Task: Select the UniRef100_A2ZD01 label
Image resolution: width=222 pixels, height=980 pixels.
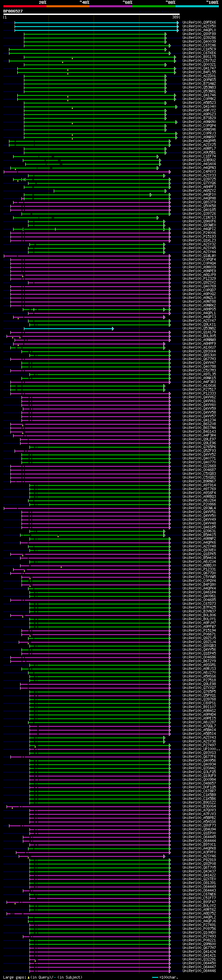Action: [199, 76]
